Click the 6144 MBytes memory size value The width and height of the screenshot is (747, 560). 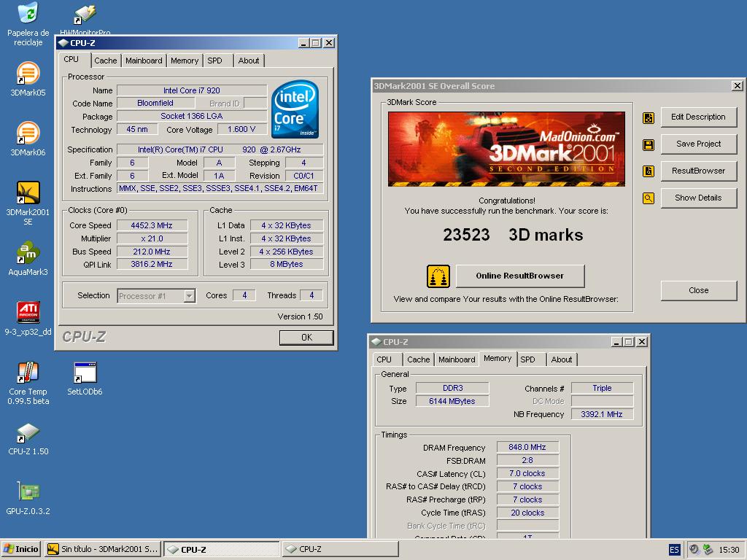(x=452, y=402)
